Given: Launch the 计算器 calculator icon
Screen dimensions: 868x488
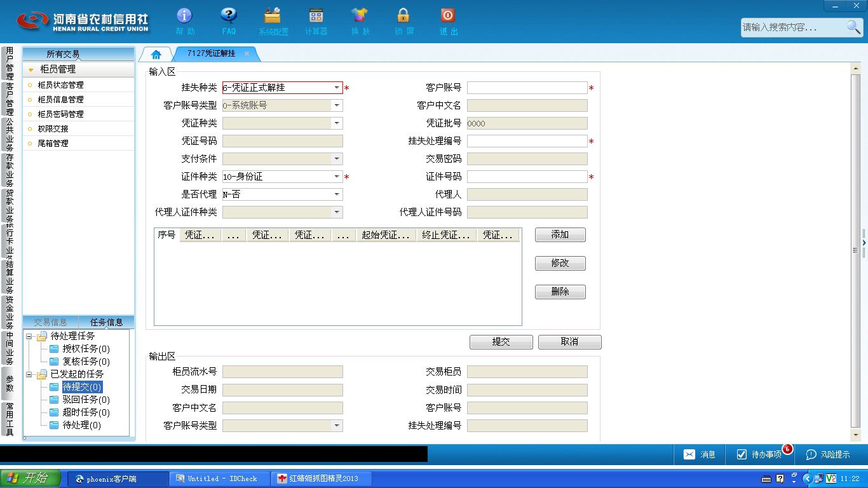Looking at the screenshot, I should pyautogui.click(x=316, y=15).
